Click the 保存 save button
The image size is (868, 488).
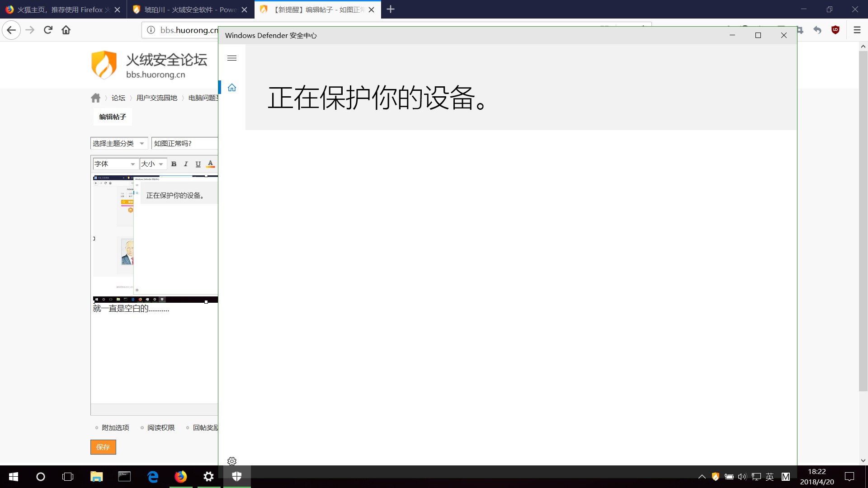click(x=103, y=447)
